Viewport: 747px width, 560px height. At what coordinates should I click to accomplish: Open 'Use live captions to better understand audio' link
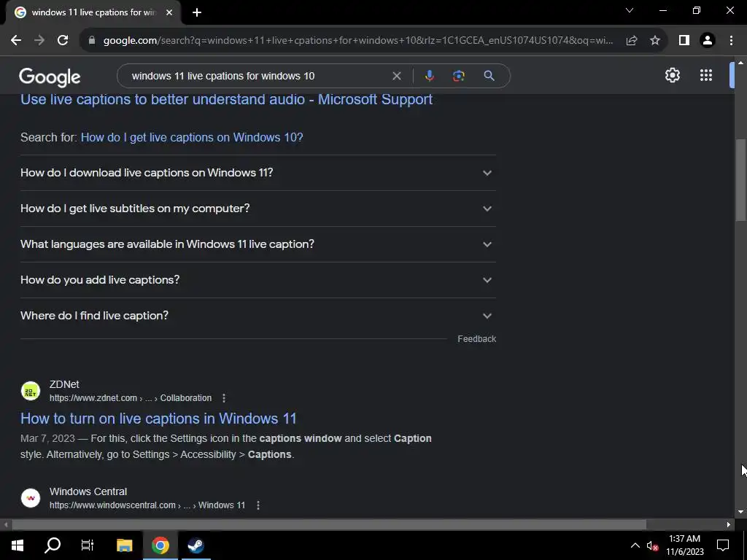click(226, 99)
